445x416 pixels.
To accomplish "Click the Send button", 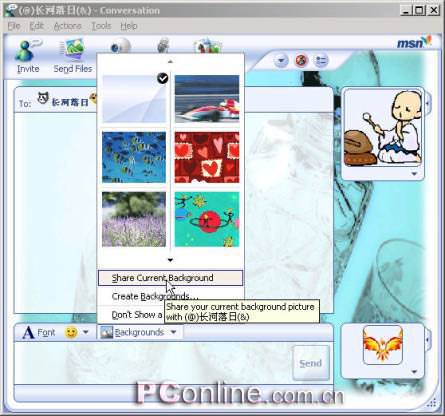I will 311,363.
